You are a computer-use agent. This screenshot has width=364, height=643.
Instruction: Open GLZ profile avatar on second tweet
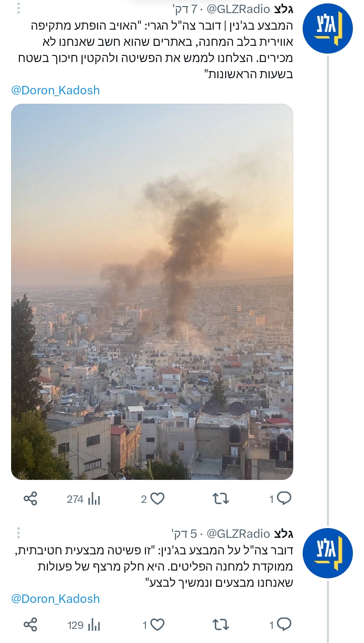[327, 553]
